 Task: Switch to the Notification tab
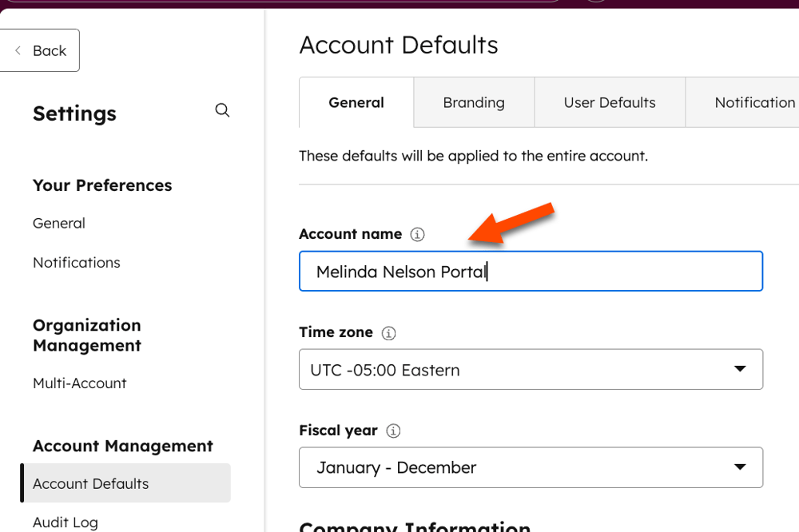tap(753, 101)
